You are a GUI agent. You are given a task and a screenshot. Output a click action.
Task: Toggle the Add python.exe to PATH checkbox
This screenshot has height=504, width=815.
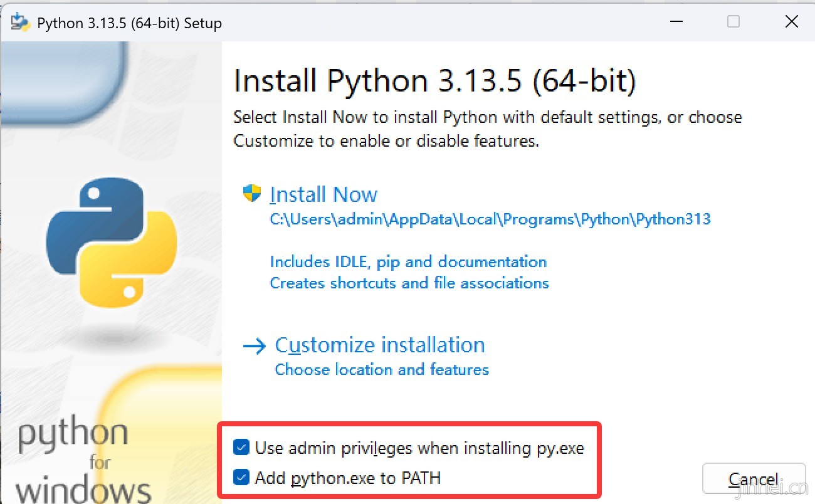(241, 478)
